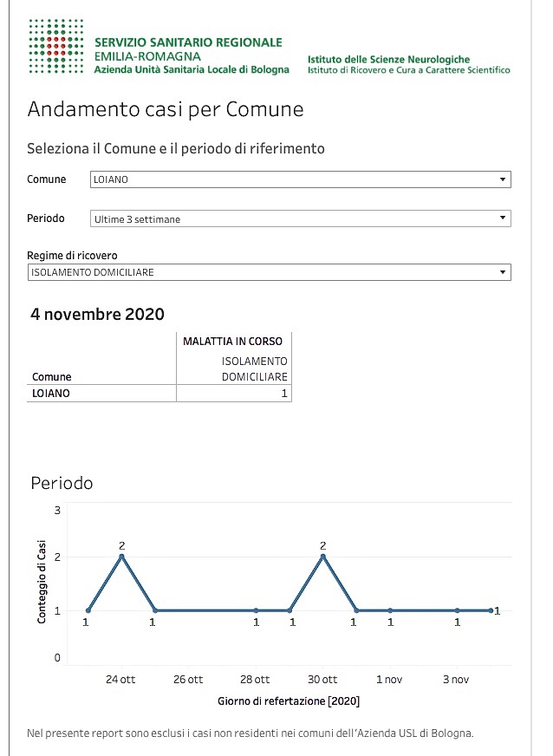Select the 30 ott peak data point
553x756 pixels.
(x=323, y=557)
